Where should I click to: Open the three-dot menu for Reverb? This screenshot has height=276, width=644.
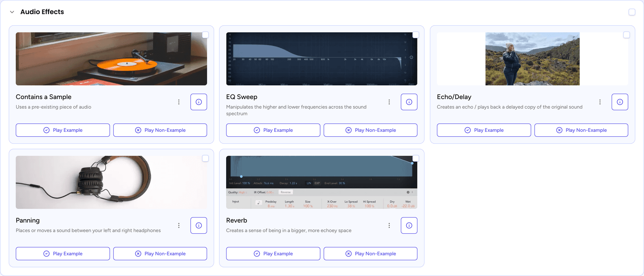coord(389,225)
